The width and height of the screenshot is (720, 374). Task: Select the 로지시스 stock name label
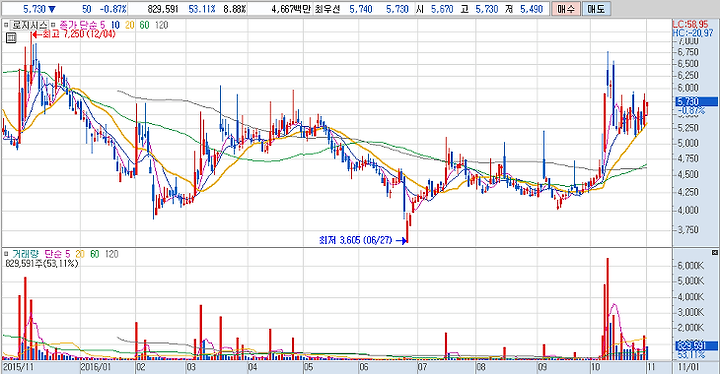coord(29,25)
